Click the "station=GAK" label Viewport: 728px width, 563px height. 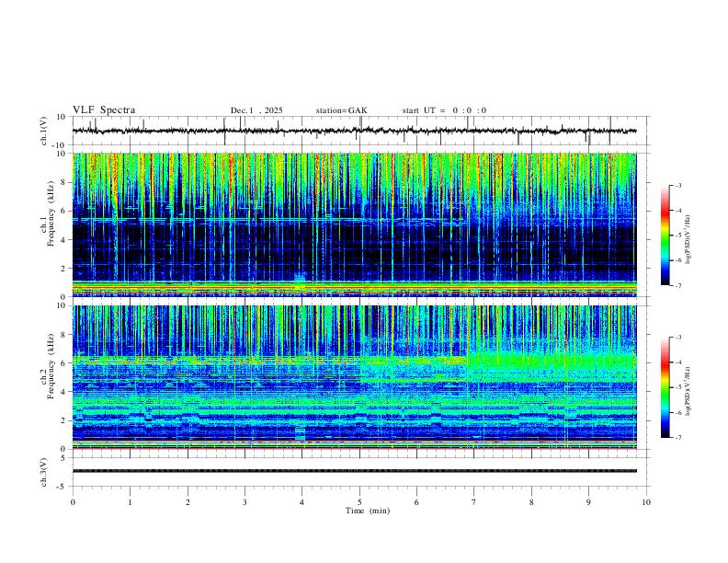(341, 110)
